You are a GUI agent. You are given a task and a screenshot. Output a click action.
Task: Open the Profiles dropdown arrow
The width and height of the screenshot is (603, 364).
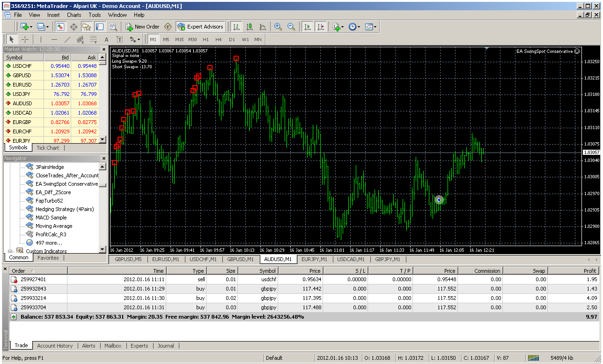coord(47,27)
